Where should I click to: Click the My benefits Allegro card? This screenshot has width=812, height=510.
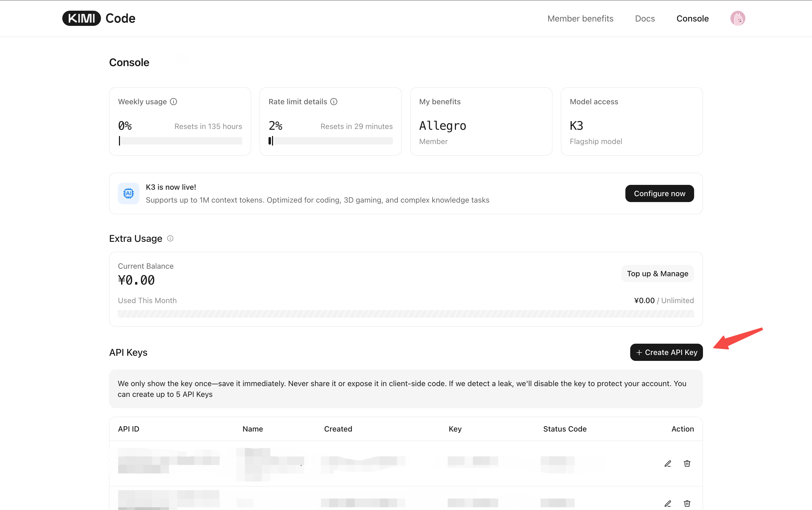click(481, 121)
